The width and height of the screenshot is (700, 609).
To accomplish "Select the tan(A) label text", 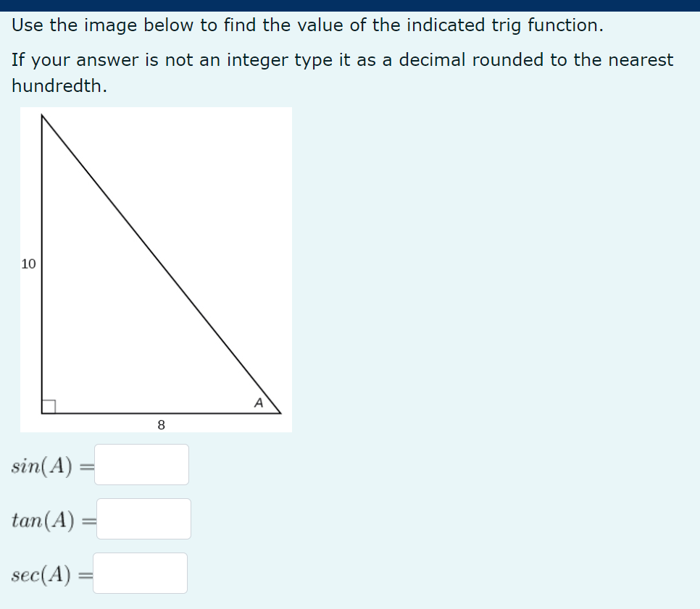I will (x=45, y=518).
